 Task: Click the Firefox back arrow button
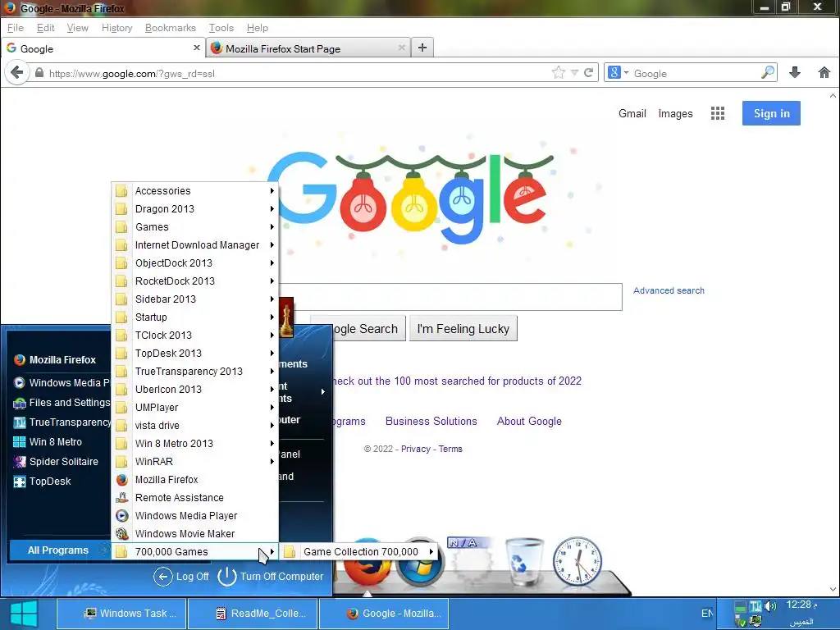[x=16, y=72]
